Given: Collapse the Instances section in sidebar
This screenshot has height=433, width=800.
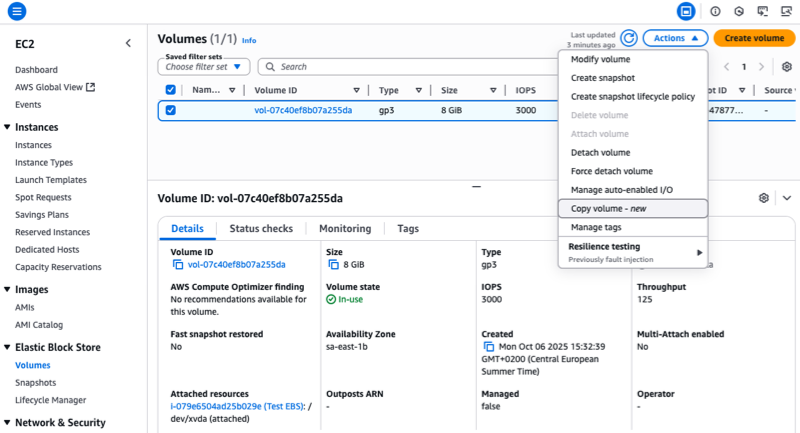Looking at the screenshot, I should [8, 127].
